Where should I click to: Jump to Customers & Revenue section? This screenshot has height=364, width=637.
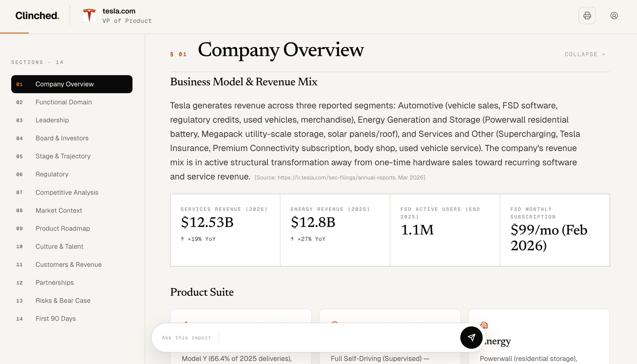pyautogui.click(x=72, y=265)
